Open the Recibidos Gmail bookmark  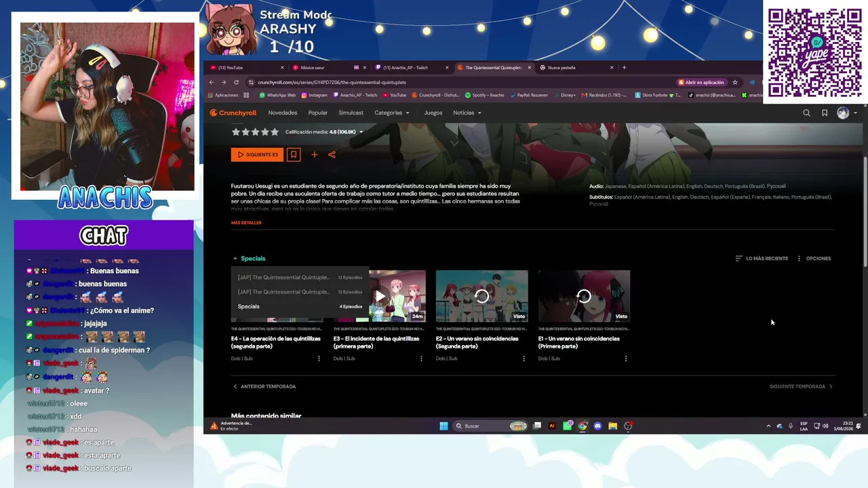(x=604, y=95)
